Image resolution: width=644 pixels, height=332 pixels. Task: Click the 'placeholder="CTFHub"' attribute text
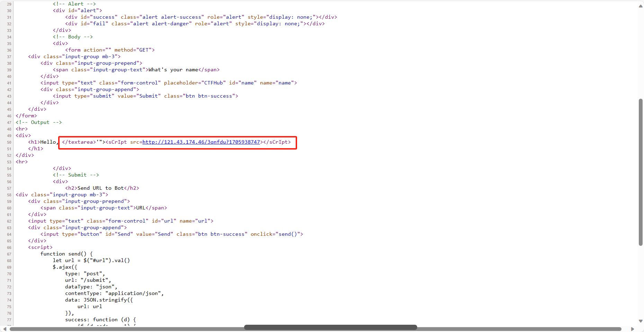click(195, 83)
